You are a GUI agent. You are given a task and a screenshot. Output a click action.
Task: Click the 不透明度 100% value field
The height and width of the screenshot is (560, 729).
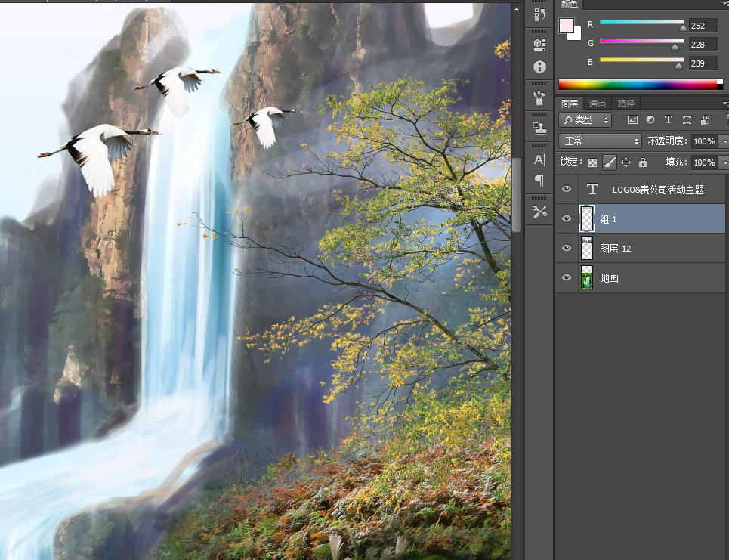[704, 141]
